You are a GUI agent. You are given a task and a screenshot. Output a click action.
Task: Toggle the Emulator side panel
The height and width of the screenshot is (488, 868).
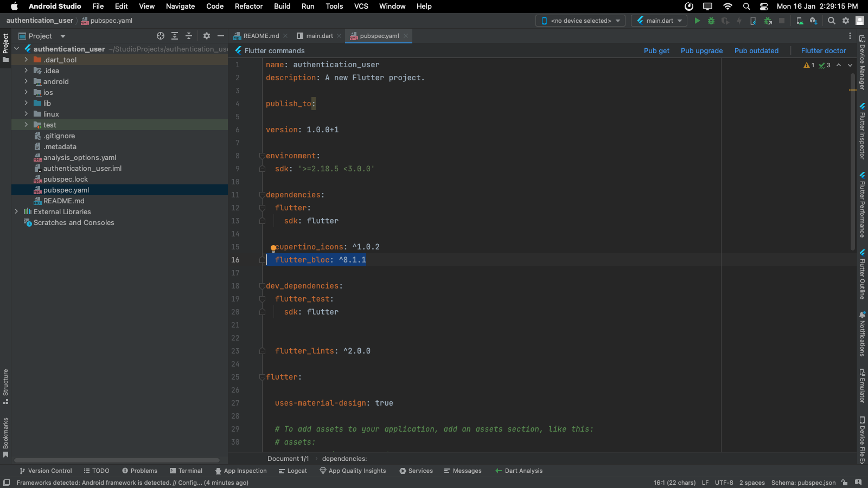862,386
